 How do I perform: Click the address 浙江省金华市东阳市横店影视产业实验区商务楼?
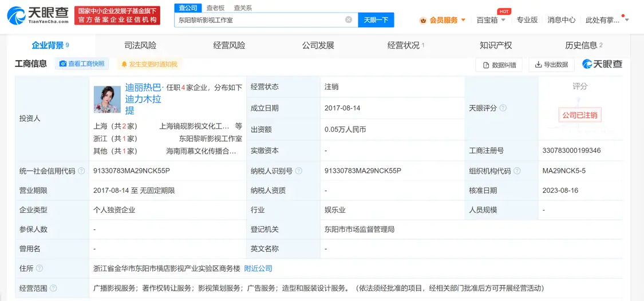click(x=167, y=268)
